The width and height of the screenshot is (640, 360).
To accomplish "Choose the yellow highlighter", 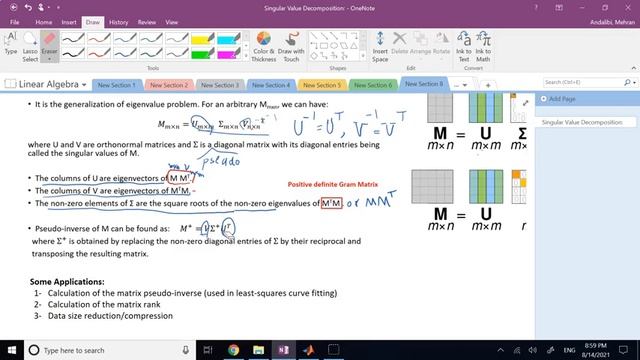I will (x=203, y=39).
